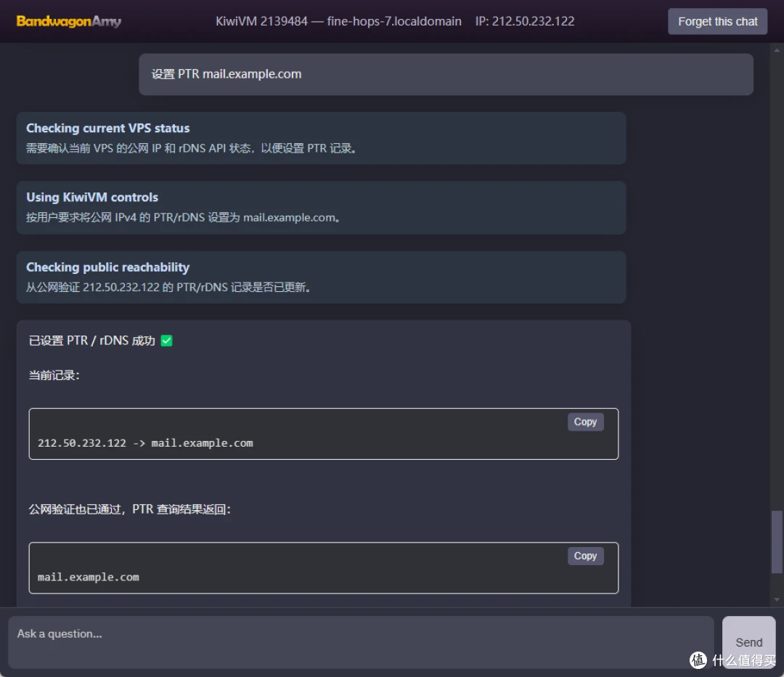
Task: Click the 已设置 PTR / rDNS 成功 heading
Action: pyautogui.click(x=92, y=341)
